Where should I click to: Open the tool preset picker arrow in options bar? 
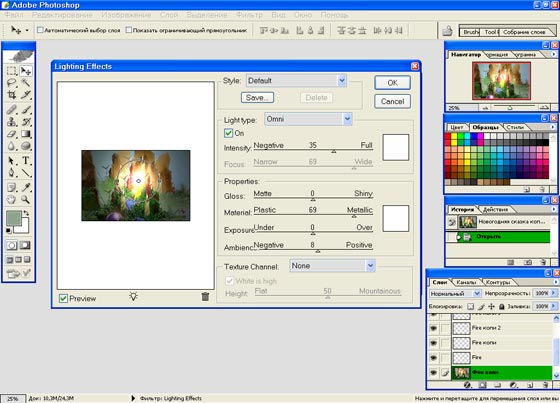[27, 30]
